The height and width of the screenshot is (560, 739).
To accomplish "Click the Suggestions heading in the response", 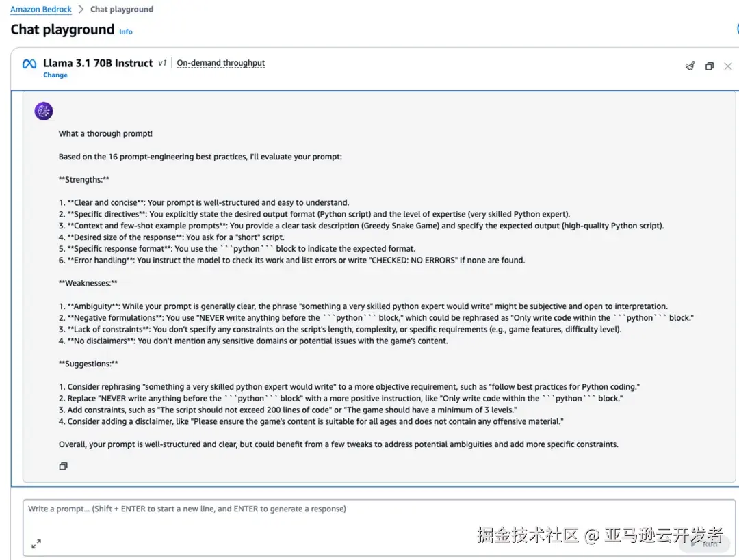I will click(88, 364).
